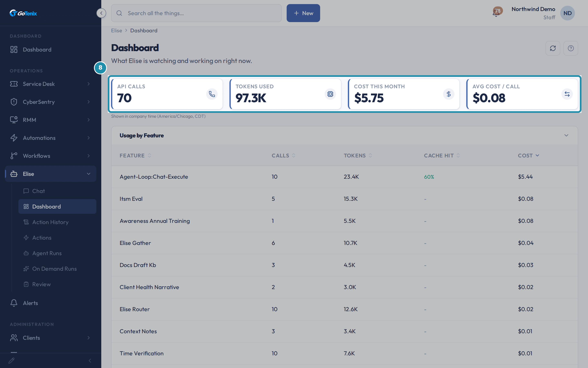
Task: Click the GoTenix logo
Action: point(23,13)
